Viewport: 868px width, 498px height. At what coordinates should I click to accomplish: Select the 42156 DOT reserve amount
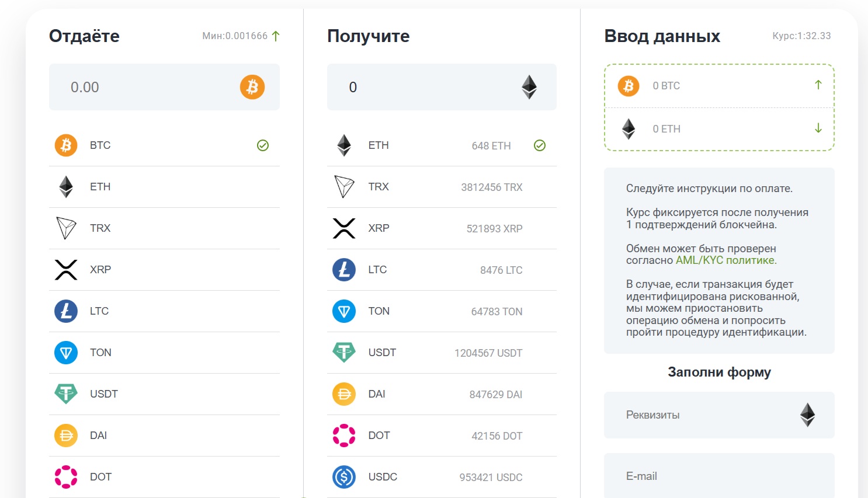[x=497, y=436]
